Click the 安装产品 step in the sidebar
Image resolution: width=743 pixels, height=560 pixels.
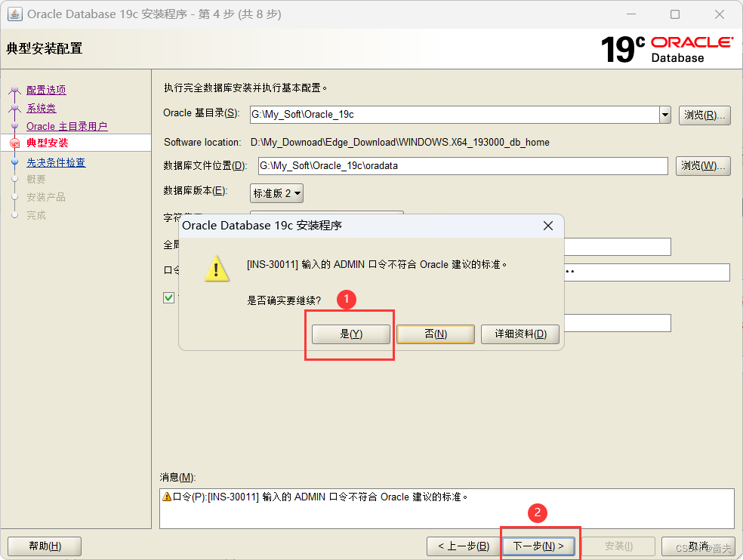click(46, 197)
